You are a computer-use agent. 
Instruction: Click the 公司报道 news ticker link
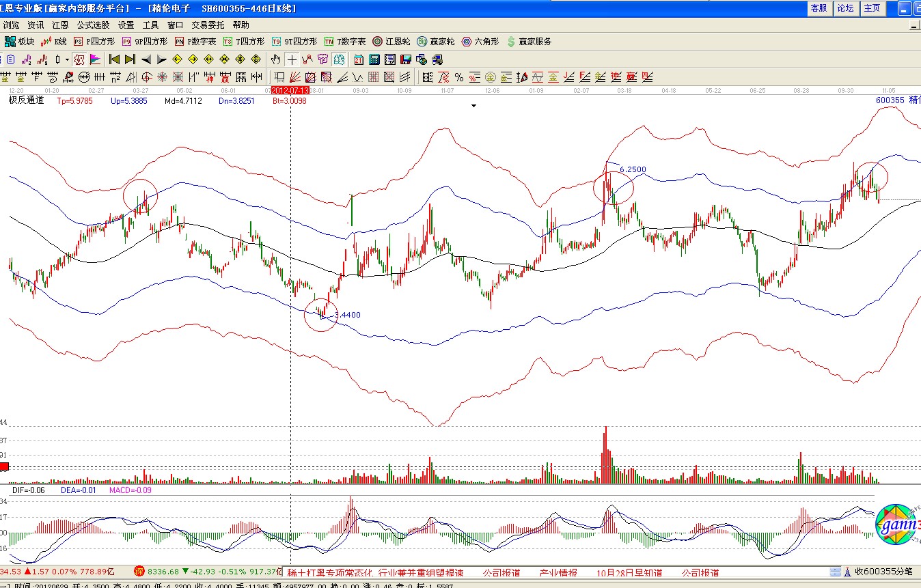[x=501, y=572]
